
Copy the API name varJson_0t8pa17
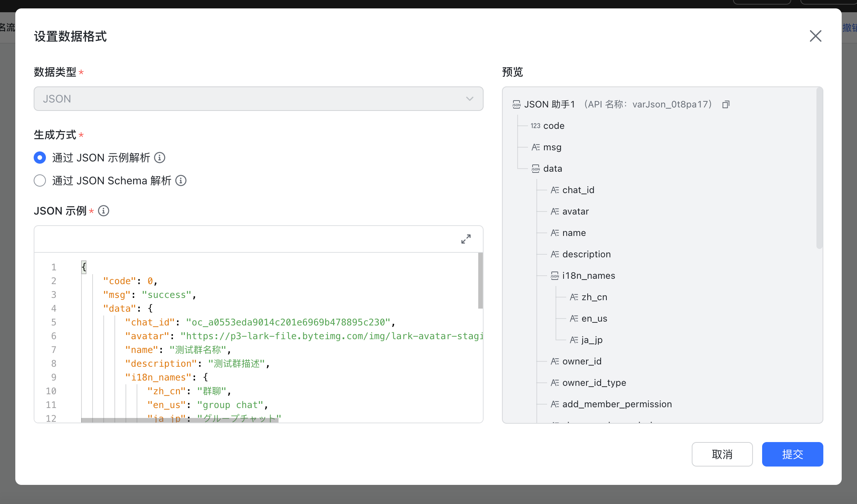pos(726,104)
